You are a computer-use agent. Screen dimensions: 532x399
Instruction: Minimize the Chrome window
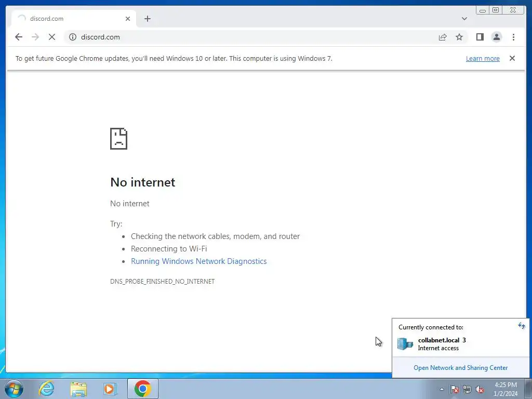(483, 10)
